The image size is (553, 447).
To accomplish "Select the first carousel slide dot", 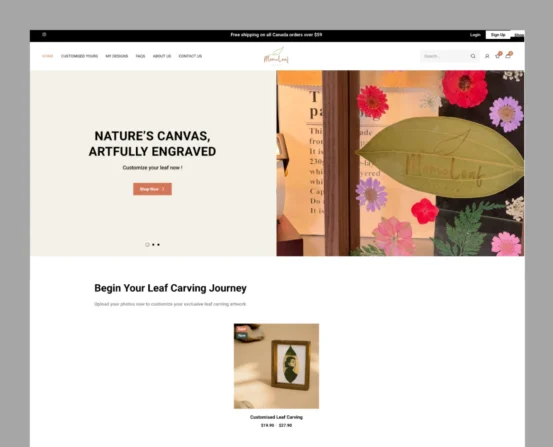I will point(147,244).
